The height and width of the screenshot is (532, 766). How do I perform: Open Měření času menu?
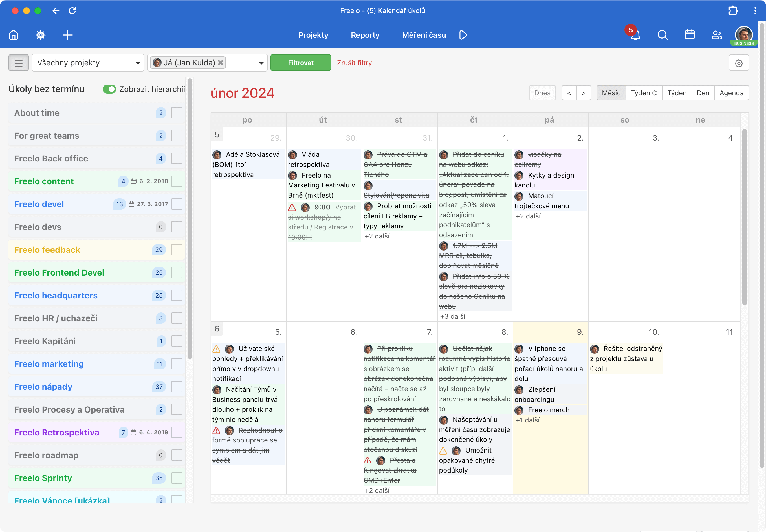(x=424, y=35)
